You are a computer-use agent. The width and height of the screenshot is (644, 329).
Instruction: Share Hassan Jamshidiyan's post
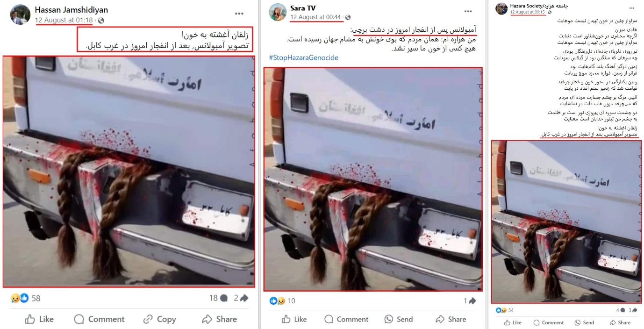219,319
